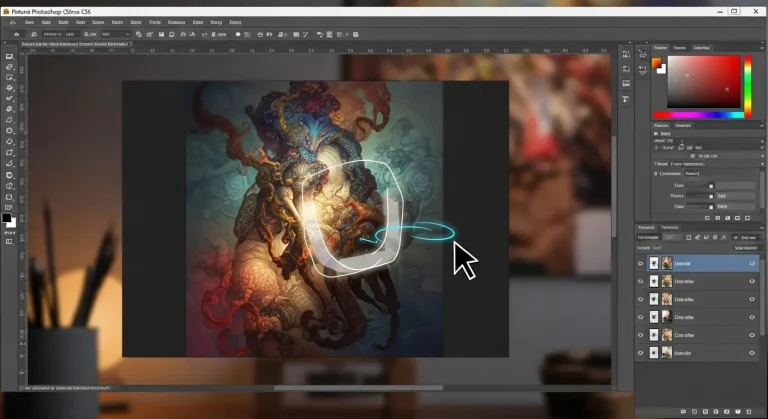The height and width of the screenshot is (419, 768).
Task: Click the first icon at the options bar's left end
Action: [x=16, y=34]
